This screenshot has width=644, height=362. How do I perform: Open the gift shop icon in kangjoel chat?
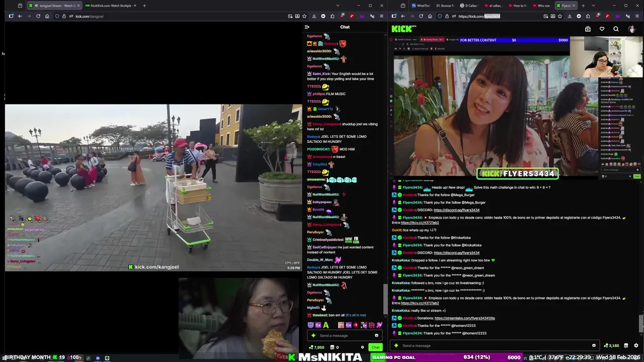point(332,347)
